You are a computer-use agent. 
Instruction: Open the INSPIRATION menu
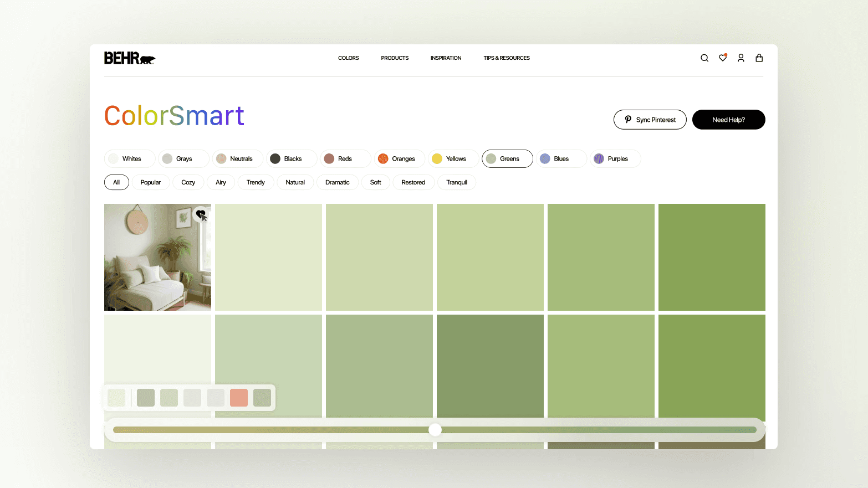click(x=446, y=58)
